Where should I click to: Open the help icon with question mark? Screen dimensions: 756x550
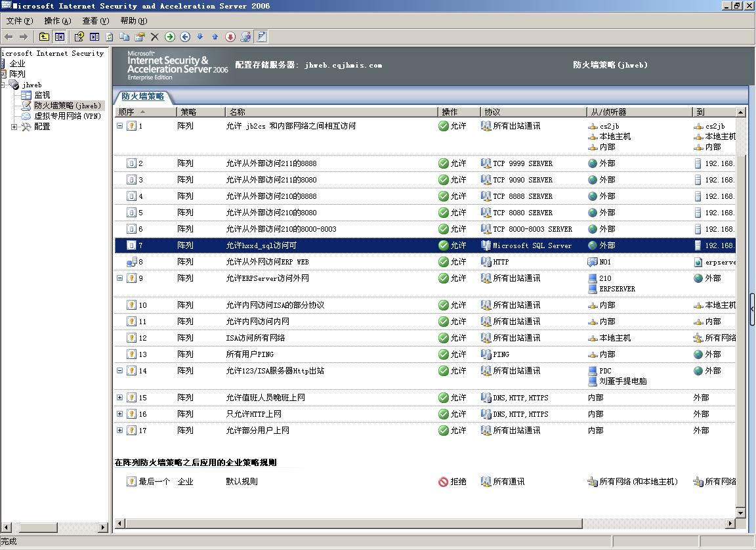pos(79,37)
